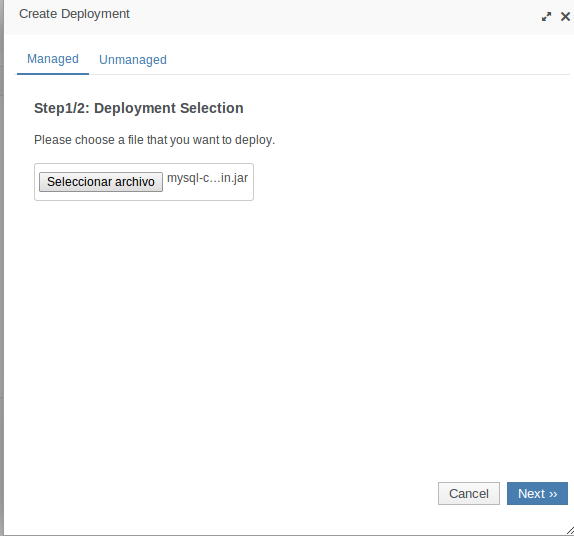Click the Seleccionar archivo button
Viewport: 574px width, 536px height.
point(101,182)
